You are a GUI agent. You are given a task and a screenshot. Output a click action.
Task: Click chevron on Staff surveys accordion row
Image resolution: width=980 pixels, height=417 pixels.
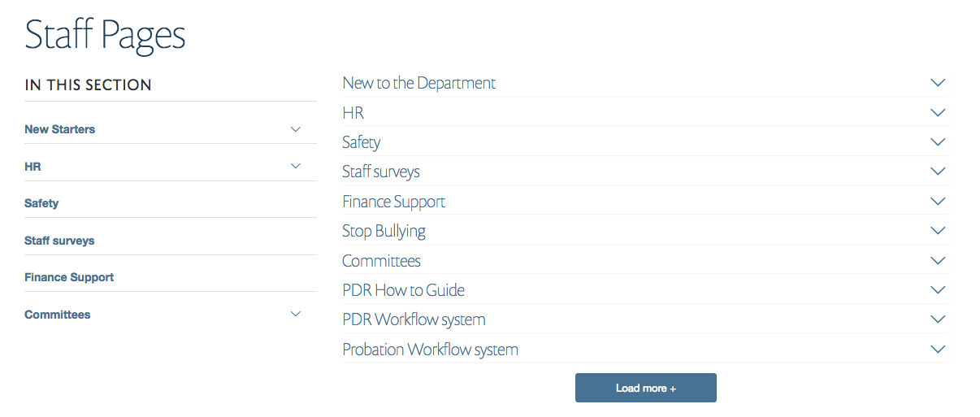point(938,172)
